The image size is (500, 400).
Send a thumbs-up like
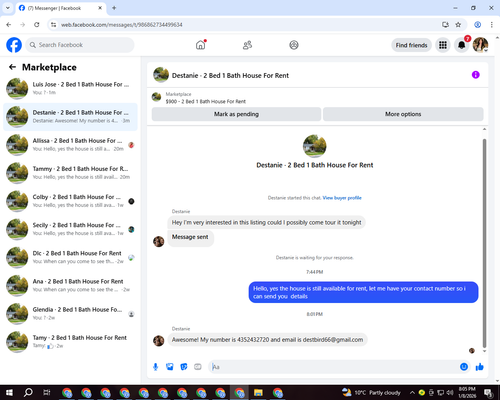tap(480, 367)
